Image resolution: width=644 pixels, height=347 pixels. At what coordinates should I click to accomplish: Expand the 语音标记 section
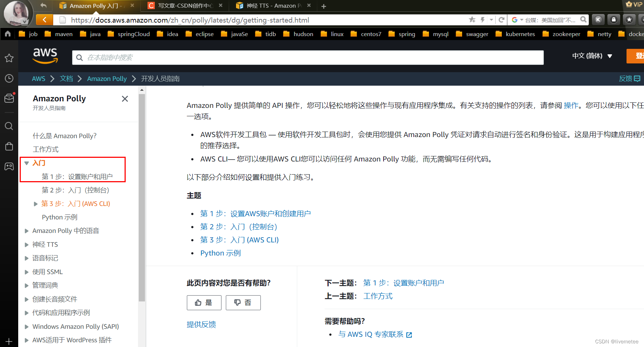coord(27,258)
